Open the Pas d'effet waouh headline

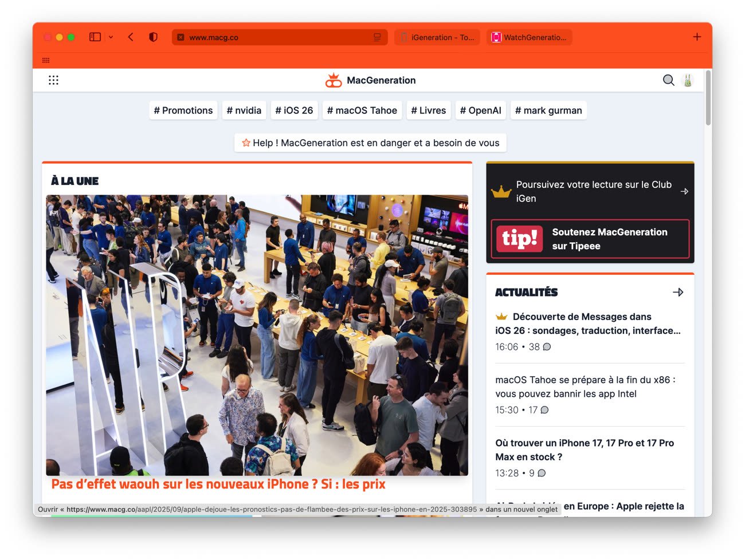tap(218, 484)
